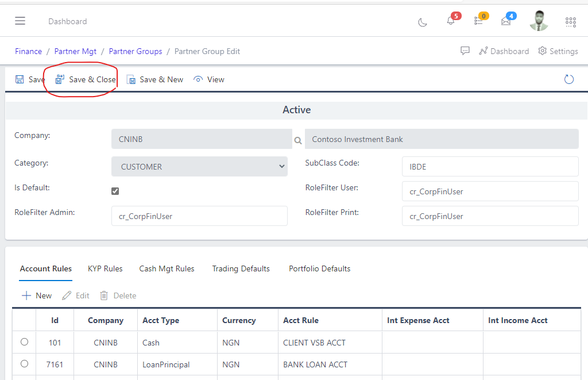
Task: Click the Delete trash icon
Action: tap(118, 295)
